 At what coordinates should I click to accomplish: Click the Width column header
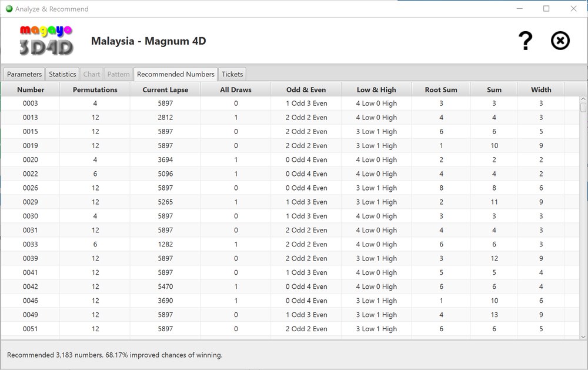540,89
